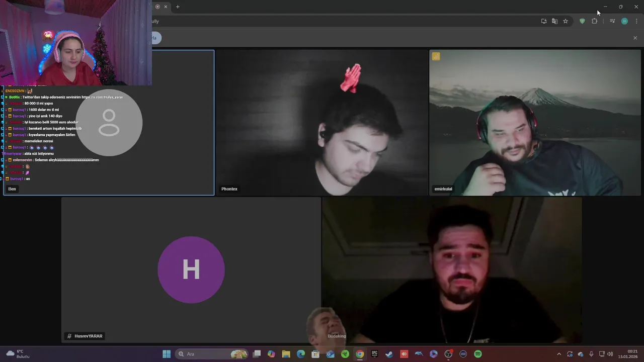Click the purple H avatar circle
Screen dimensions: 644x362
(191, 270)
